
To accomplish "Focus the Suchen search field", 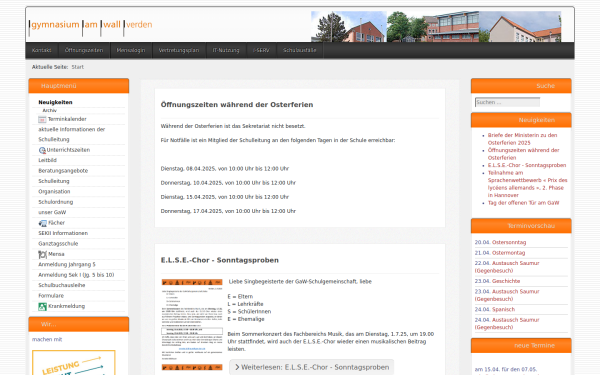I will [x=507, y=102].
